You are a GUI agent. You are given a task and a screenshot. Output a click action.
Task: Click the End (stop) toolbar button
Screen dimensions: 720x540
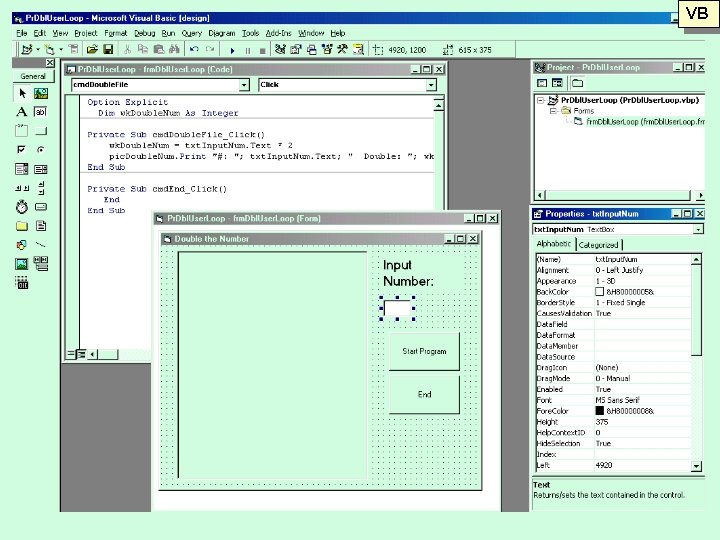[x=263, y=51]
